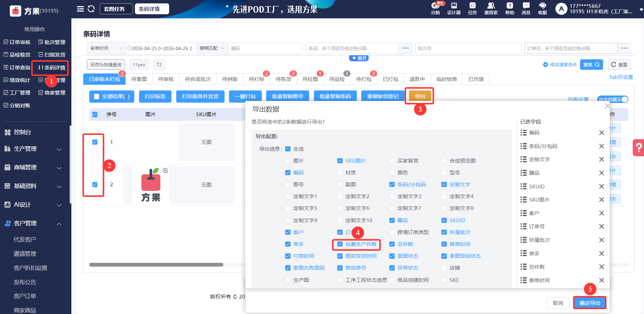The width and height of the screenshot is (644, 314).
Task: Open the 消息 messages icon
Action: click(526, 8)
